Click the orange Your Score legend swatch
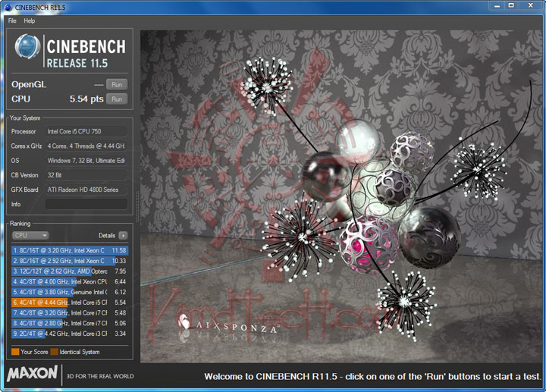 pyautogui.click(x=15, y=352)
